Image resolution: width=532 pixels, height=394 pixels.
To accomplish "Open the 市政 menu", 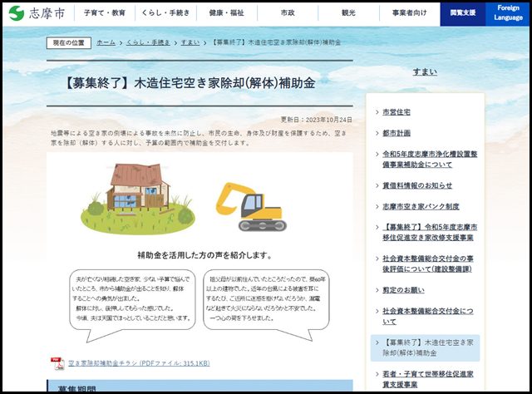I will (288, 13).
